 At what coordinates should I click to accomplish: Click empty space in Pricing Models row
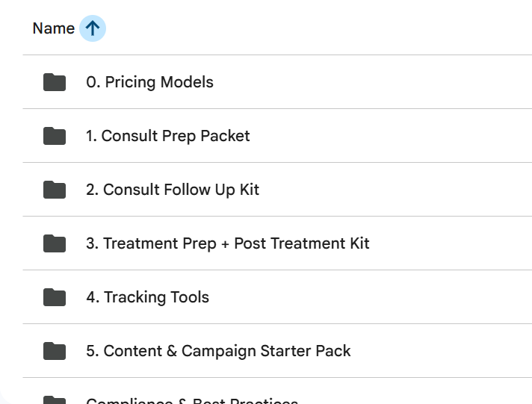point(374,82)
